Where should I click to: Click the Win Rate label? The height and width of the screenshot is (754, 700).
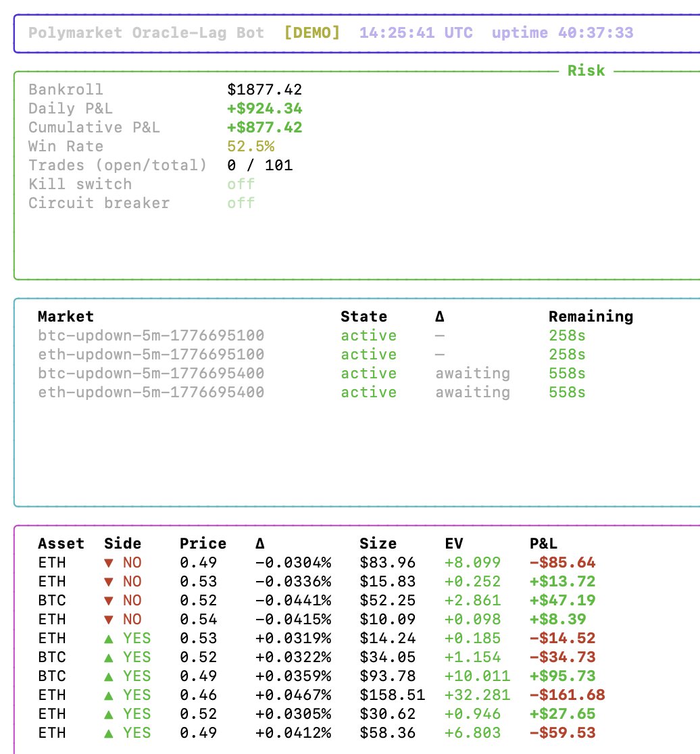click(66, 146)
